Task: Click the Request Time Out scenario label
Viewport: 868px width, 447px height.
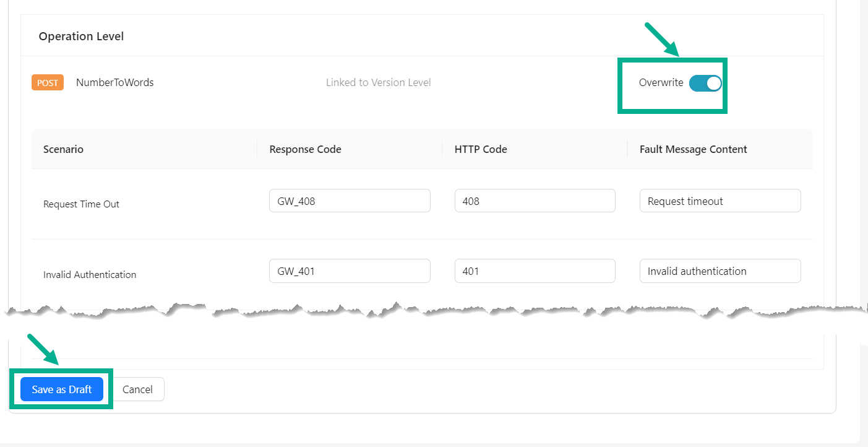Action: (x=81, y=204)
